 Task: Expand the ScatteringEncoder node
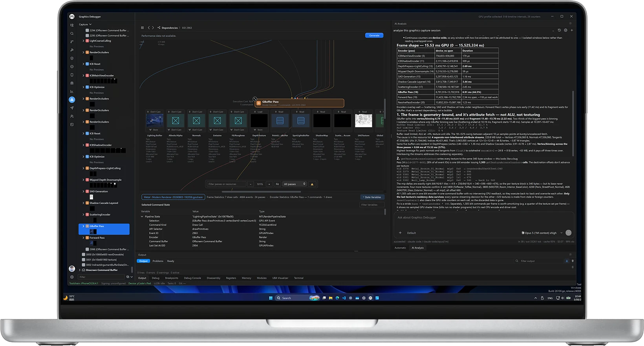[x=83, y=215]
